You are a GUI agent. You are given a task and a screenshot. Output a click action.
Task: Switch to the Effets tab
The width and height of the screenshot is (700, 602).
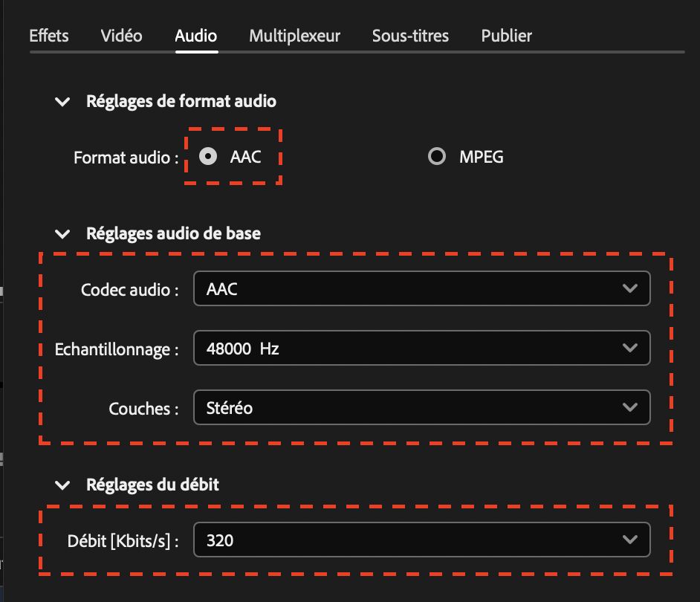coord(48,35)
